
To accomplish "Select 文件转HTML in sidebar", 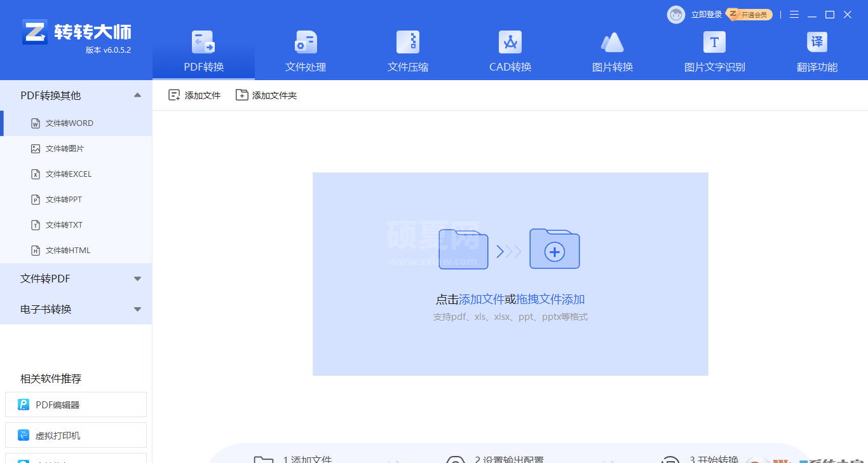I will point(76,251).
